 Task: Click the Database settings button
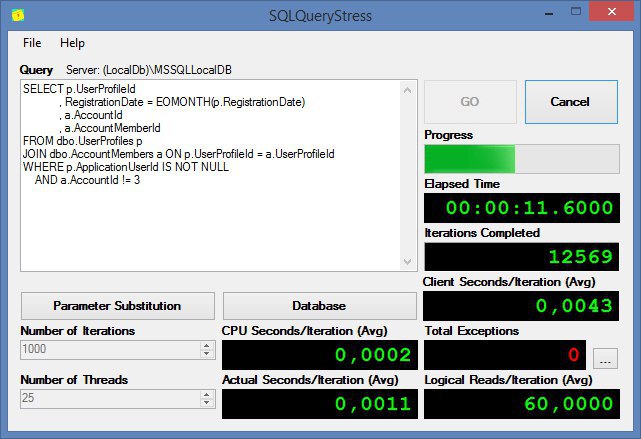pos(319,306)
